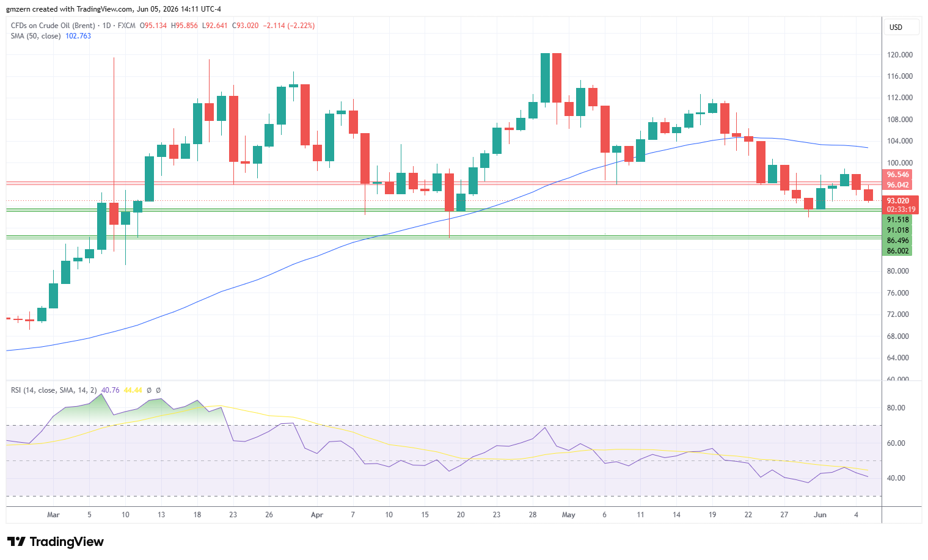928x560 pixels.
Task: Click the RSI axis label 80.00
Action: (896, 408)
